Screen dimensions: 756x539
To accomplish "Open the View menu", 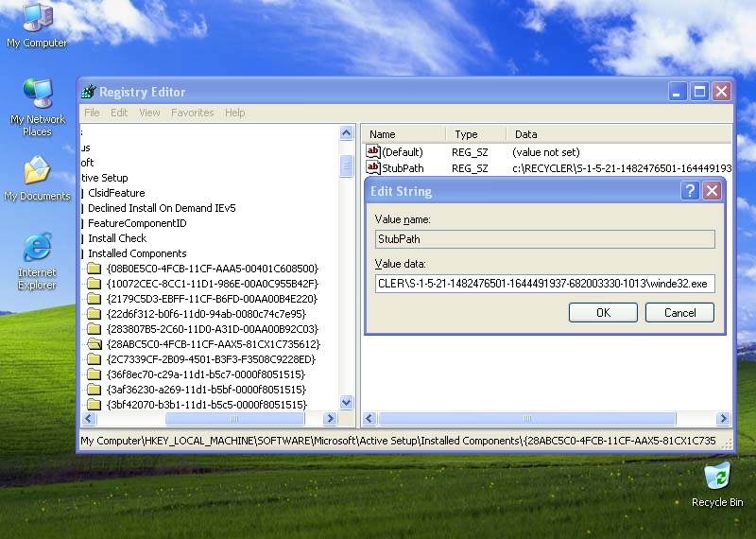I will tap(149, 113).
